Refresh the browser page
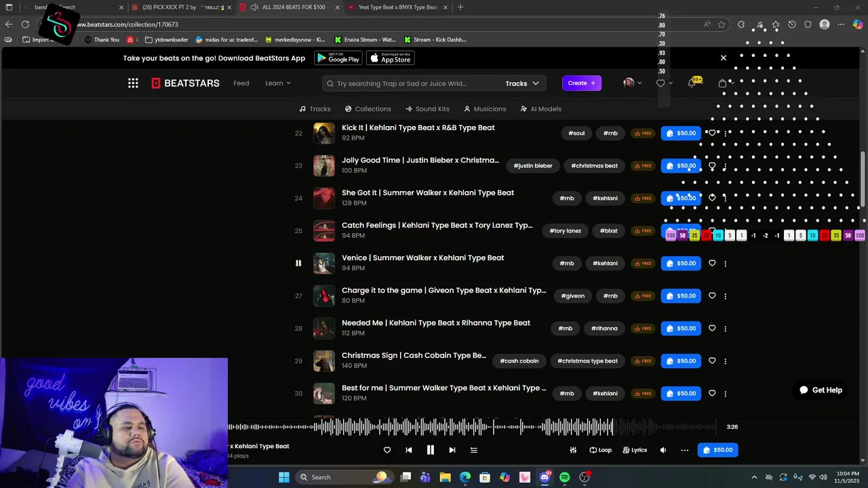 (x=25, y=24)
